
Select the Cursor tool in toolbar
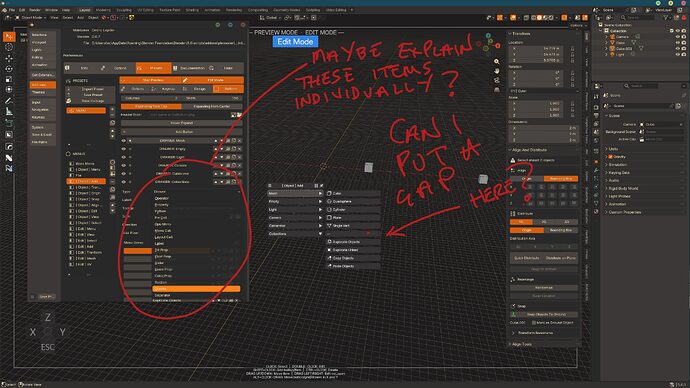point(9,47)
